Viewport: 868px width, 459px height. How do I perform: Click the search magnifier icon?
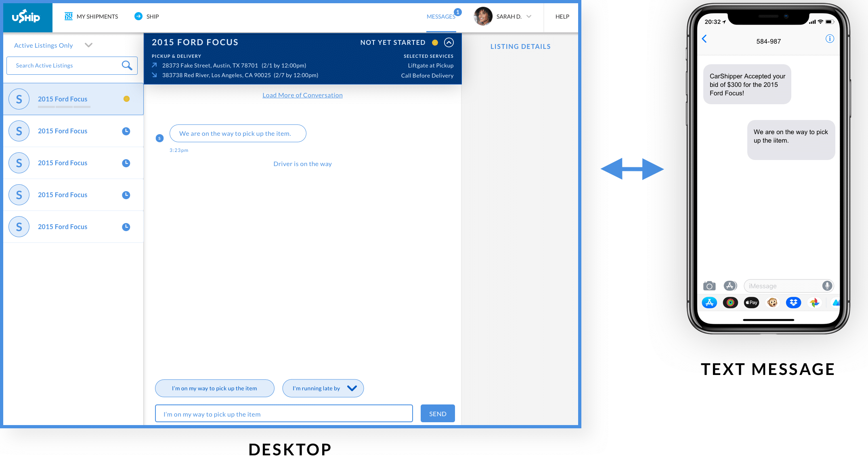[x=127, y=65]
